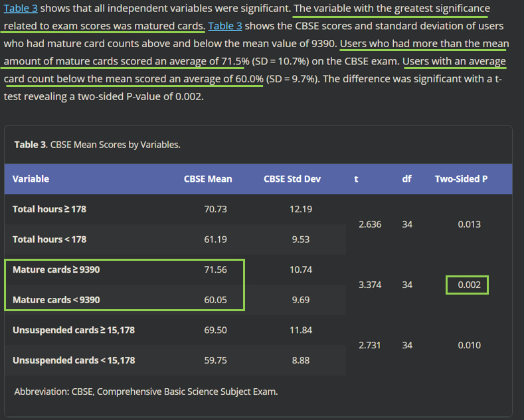The width and height of the screenshot is (524, 420).
Task: Select the 'Total hours ≥ 178' row label
Action: tap(49, 209)
